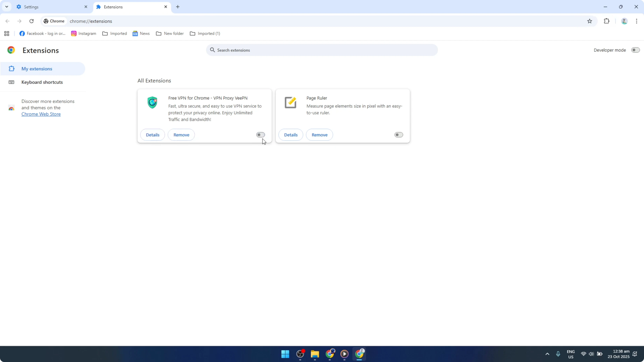
Task: Launch File Explorer from the taskbar
Action: point(315,354)
